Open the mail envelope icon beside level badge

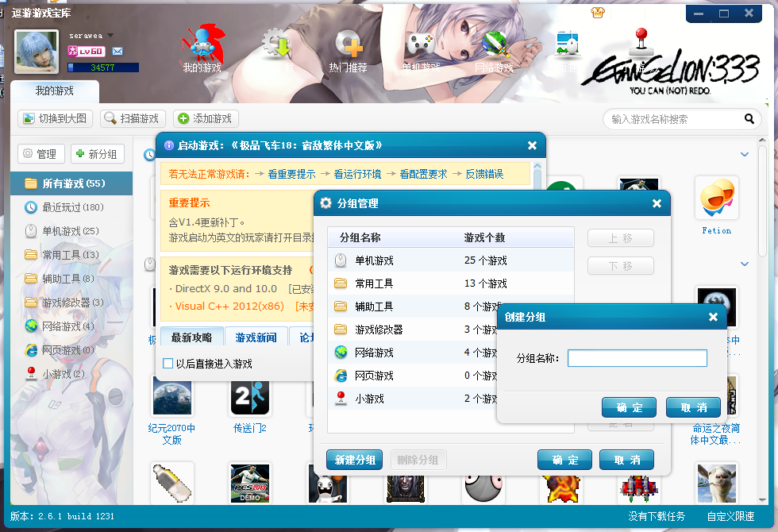(117, 51)
